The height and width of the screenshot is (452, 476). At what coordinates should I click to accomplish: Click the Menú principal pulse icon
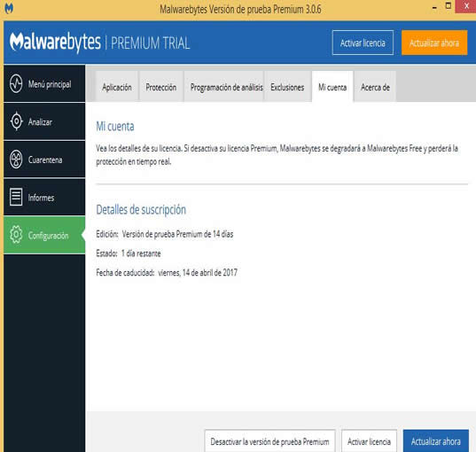[16, 83]
